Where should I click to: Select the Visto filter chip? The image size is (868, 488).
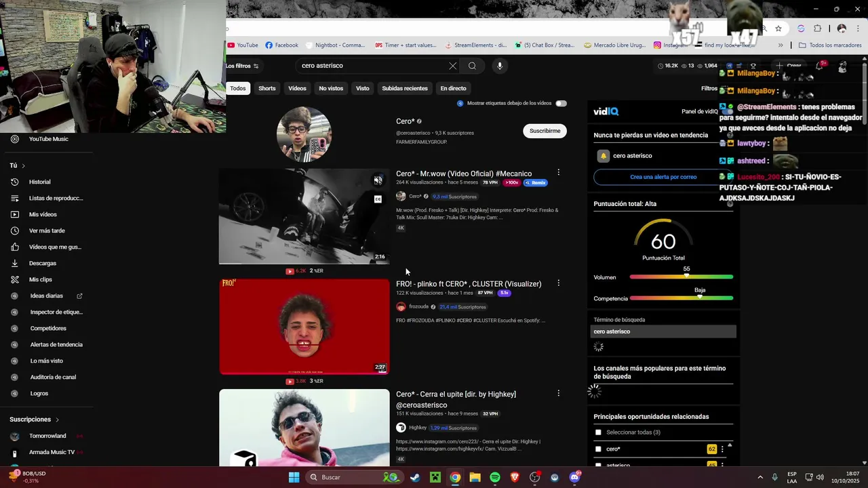[363, 88]
